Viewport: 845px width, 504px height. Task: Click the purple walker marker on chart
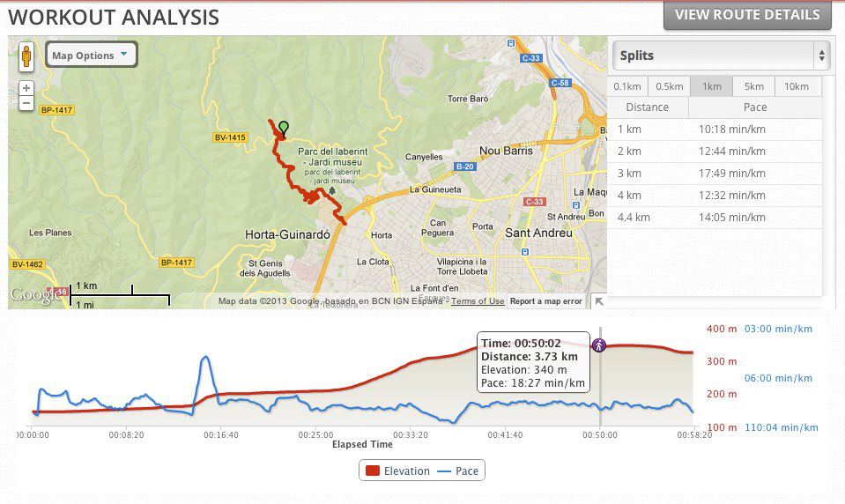pos(600,345)
